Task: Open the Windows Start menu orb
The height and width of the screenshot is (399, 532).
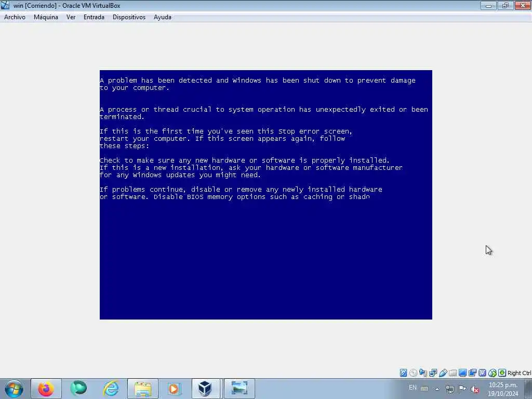Action: 14,389
